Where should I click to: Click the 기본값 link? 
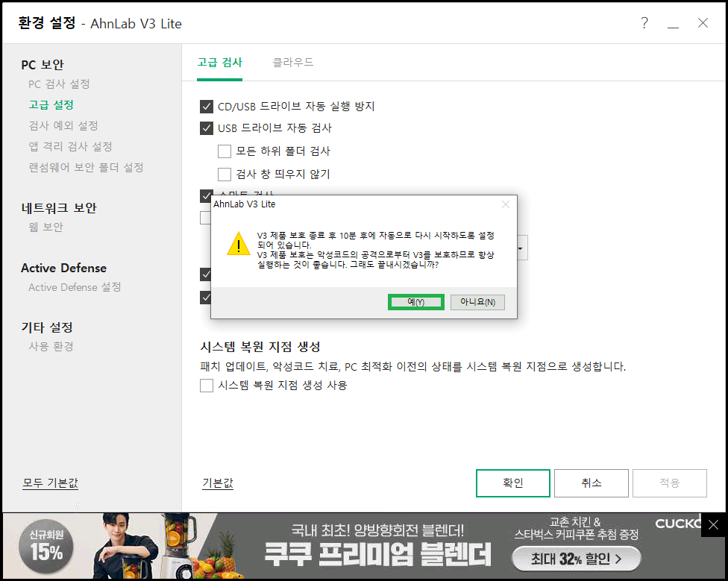(x=218, y=483)
